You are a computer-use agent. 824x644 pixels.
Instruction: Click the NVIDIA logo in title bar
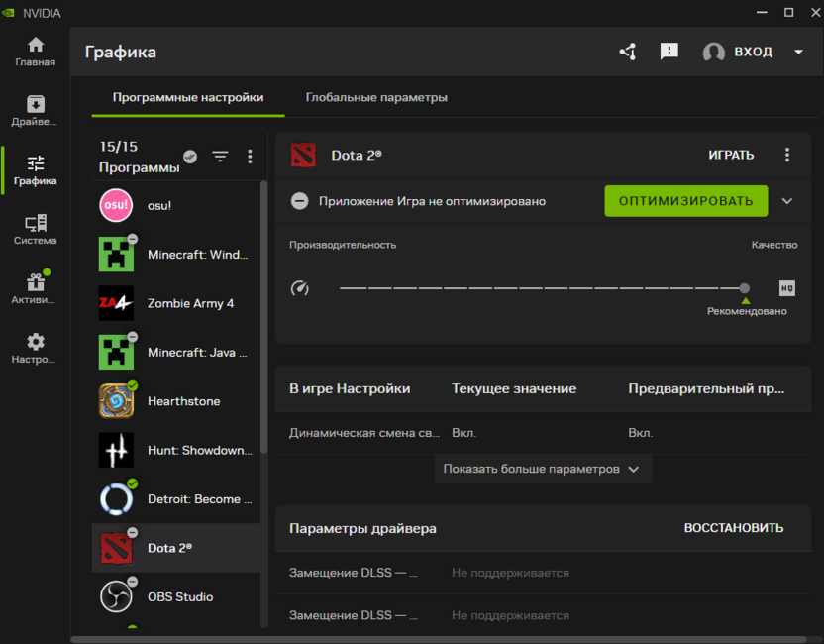tap(8, 13)
